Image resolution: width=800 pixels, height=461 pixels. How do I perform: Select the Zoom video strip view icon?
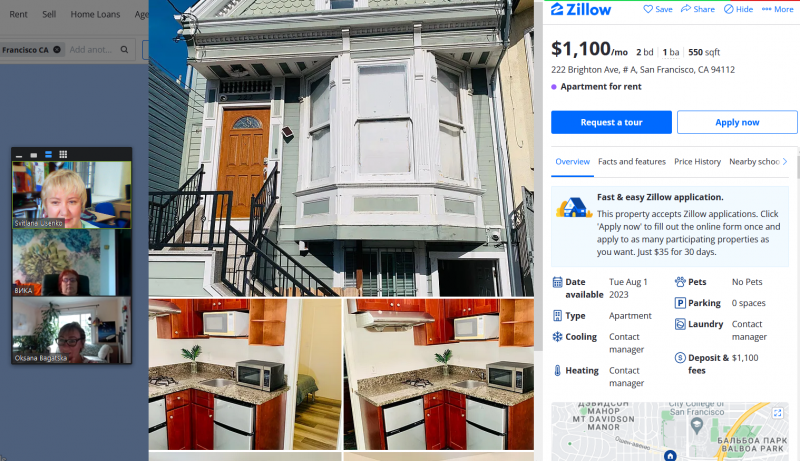(x=48, y=155)
